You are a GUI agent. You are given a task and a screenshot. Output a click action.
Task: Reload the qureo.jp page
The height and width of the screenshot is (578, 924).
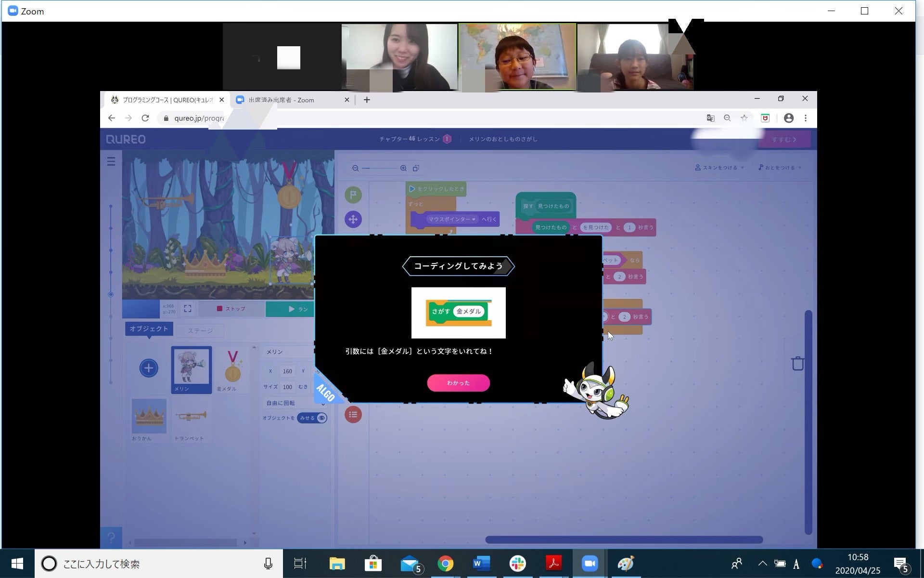tap(145, 118)
